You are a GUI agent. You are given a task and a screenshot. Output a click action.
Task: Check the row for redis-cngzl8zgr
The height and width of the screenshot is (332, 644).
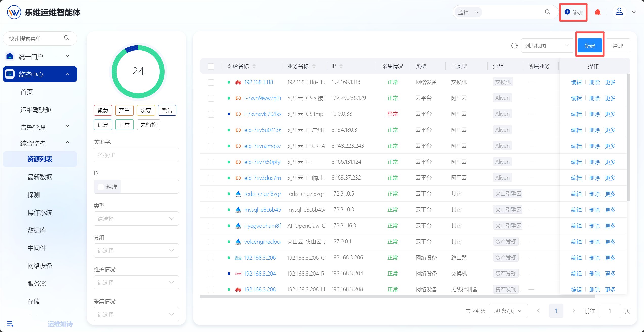click(x=211, y=194)
